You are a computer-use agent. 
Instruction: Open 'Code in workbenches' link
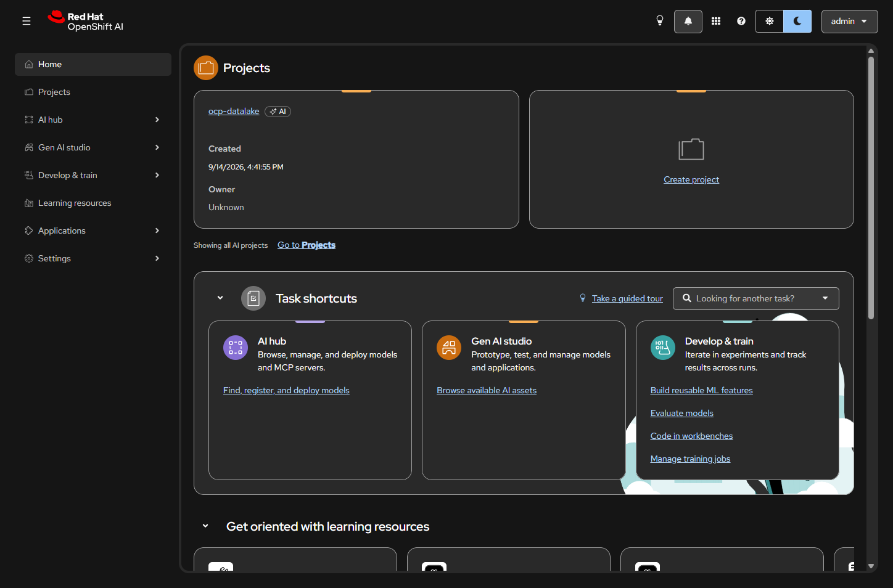[692, 436]
